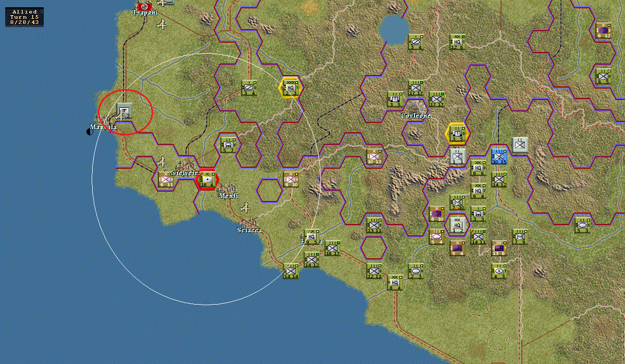
Task: Select the gray HQ 1-2 unit
Action: (457, 225)
